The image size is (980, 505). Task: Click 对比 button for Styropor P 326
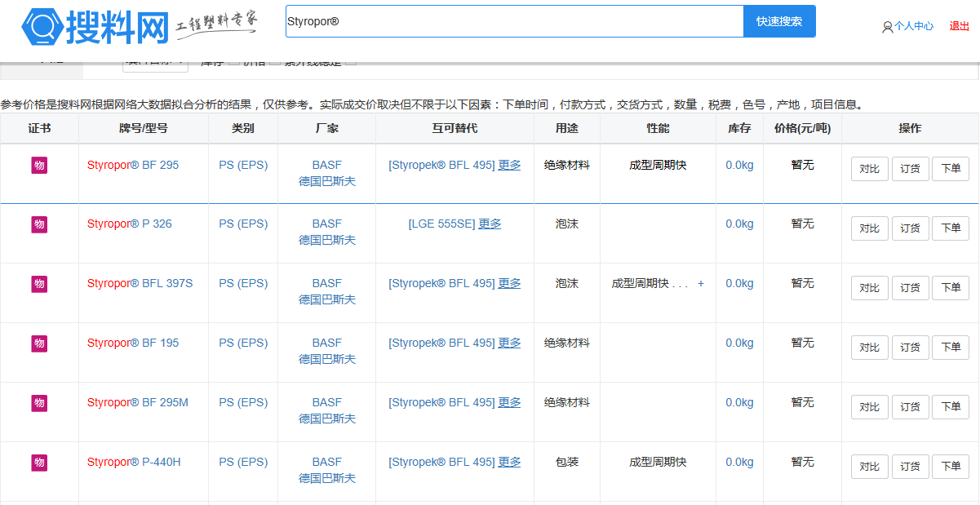[869, 228]
